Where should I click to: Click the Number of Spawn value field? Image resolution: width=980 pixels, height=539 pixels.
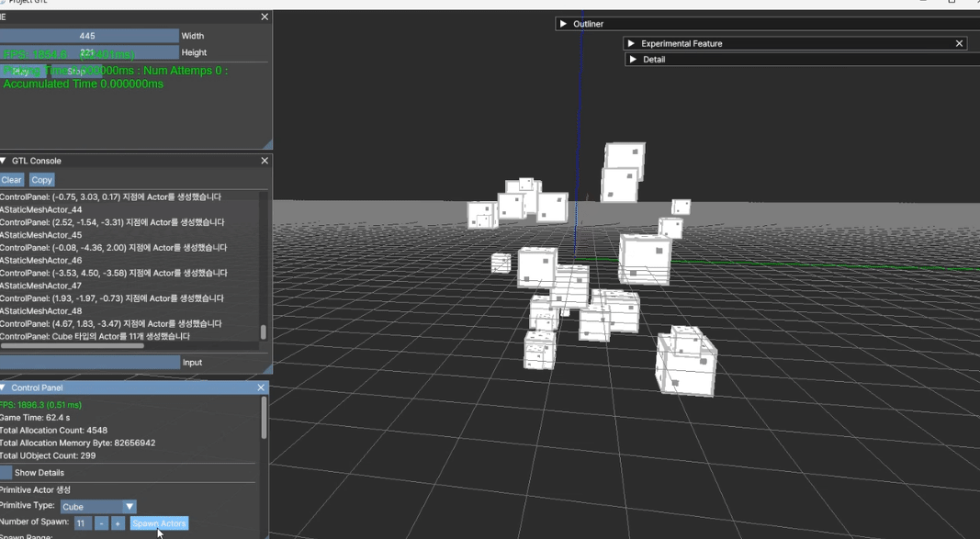83,523
